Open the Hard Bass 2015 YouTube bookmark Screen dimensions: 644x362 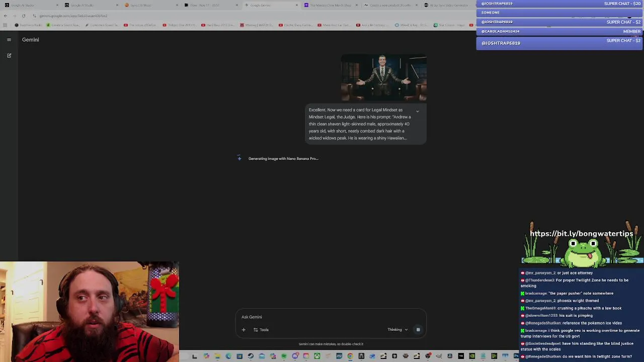[218, 25]
